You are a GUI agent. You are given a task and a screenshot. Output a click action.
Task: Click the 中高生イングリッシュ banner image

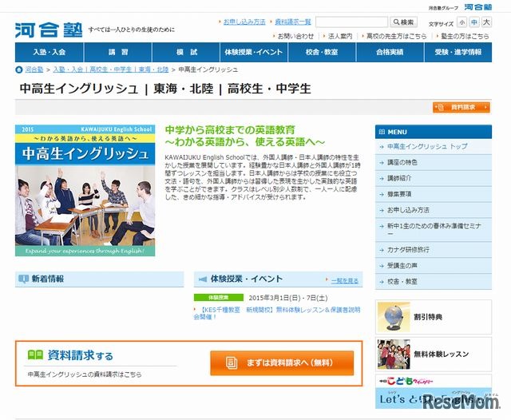pyautogui.click(x=85, y=190)
